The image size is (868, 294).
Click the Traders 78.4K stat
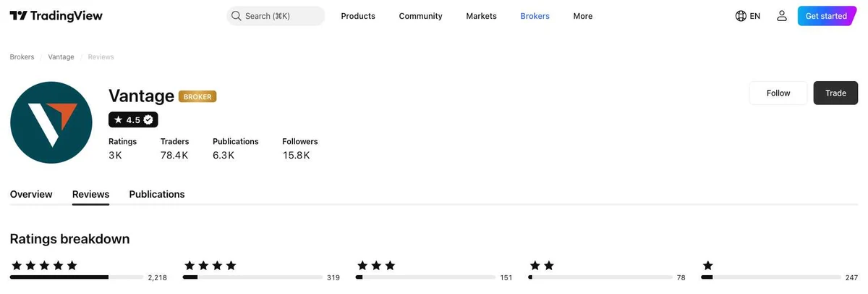174,148
